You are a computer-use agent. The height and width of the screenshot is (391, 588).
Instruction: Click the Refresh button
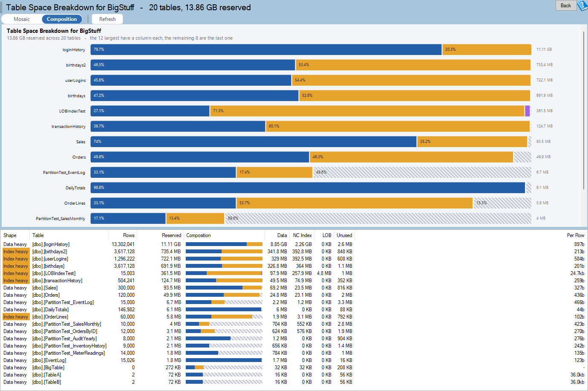point(107,19)
